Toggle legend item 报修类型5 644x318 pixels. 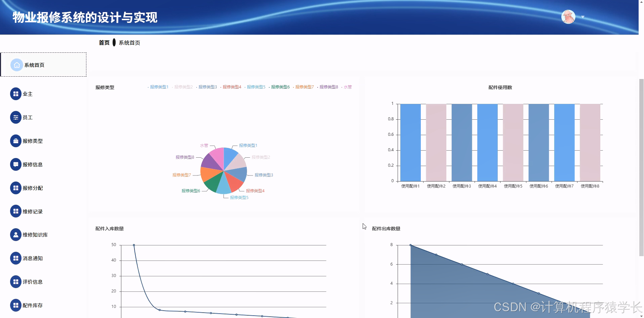tap(255, 87)
